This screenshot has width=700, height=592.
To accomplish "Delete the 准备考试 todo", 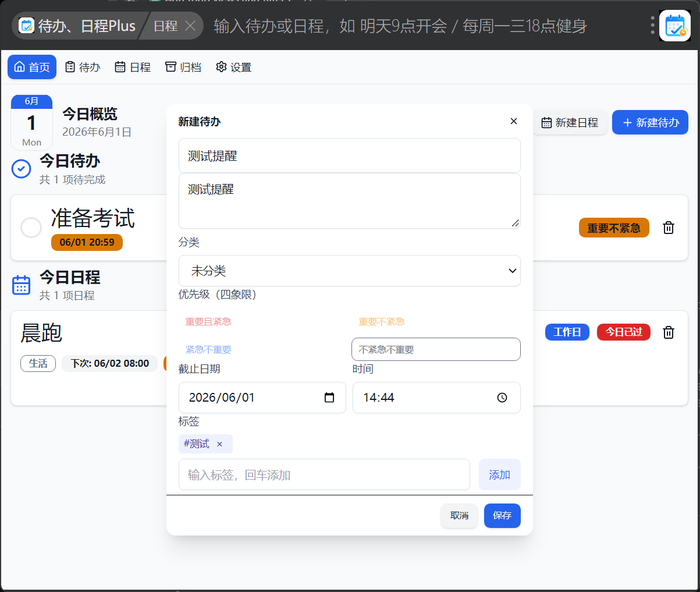I will click(669, 228).
